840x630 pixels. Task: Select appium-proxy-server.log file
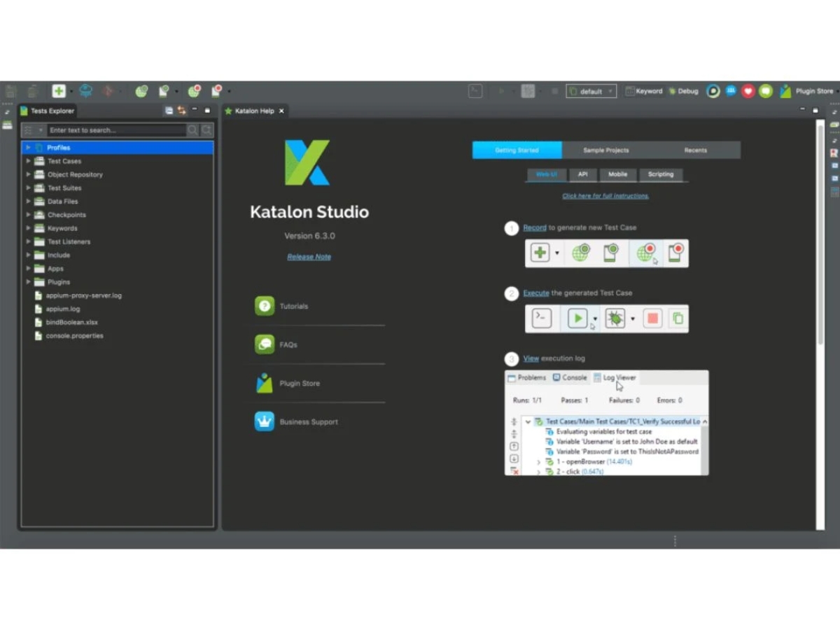tap(83, 295)
